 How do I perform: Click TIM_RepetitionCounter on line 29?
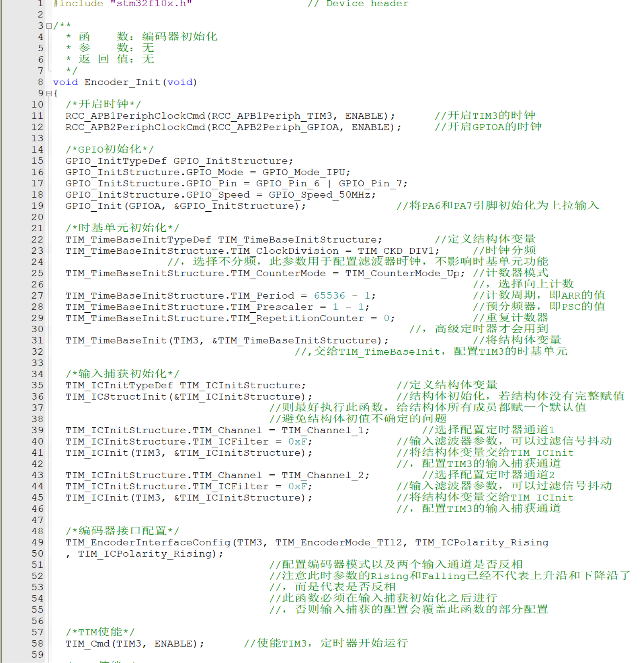pos(297,318)
